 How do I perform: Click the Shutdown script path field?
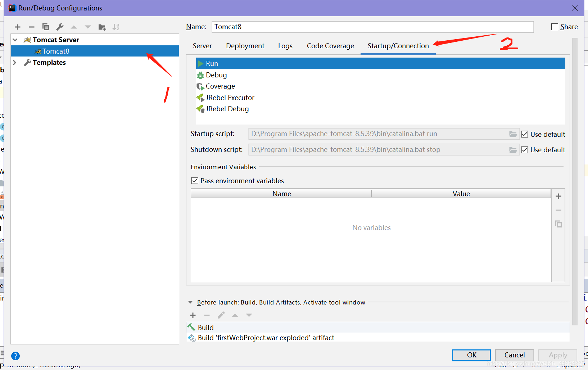click(379, 150)
